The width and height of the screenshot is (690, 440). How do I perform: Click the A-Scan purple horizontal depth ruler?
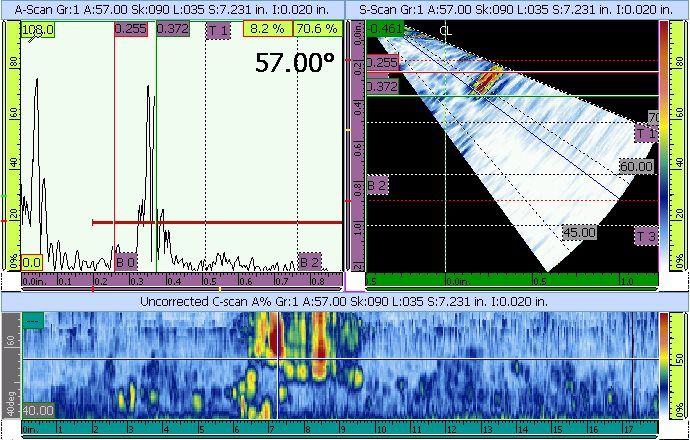tap(182, 280)
